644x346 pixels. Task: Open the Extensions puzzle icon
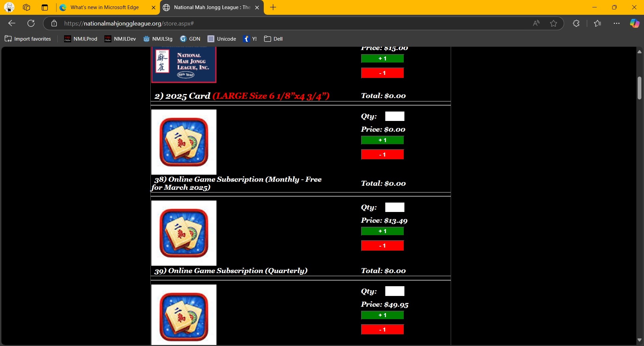click(576, 23)
